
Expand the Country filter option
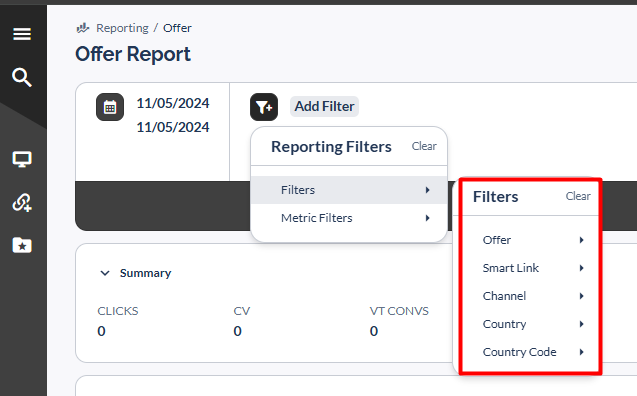[531, 324]
